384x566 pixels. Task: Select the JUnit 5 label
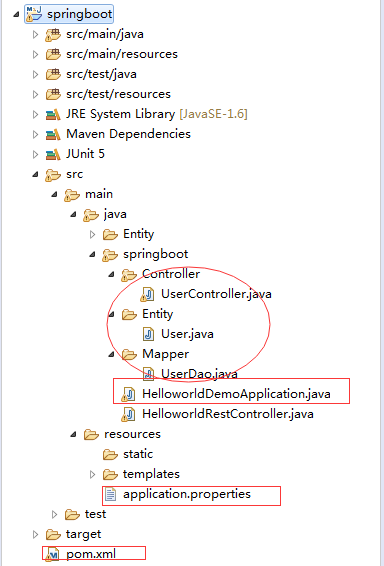coord(86,154)
